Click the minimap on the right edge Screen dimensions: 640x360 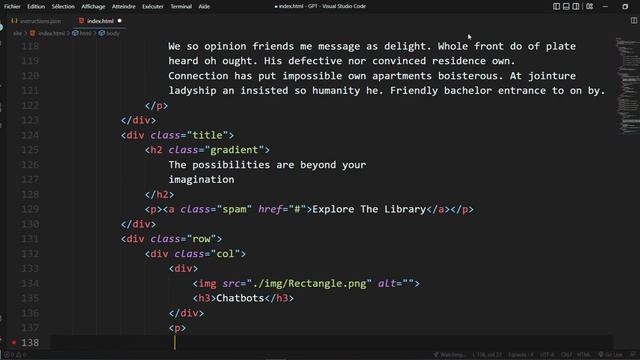(x=628, y=86)
